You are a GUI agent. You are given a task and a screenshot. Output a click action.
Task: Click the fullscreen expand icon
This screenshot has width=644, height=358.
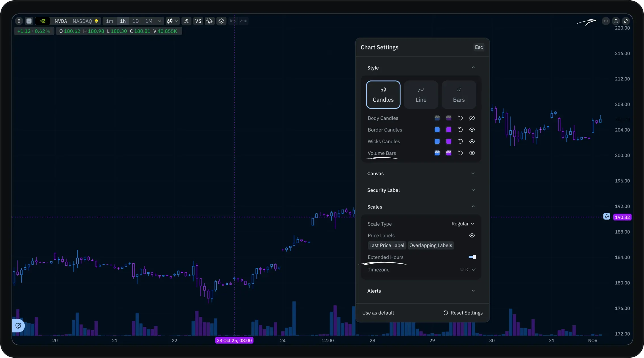(626, 21)
